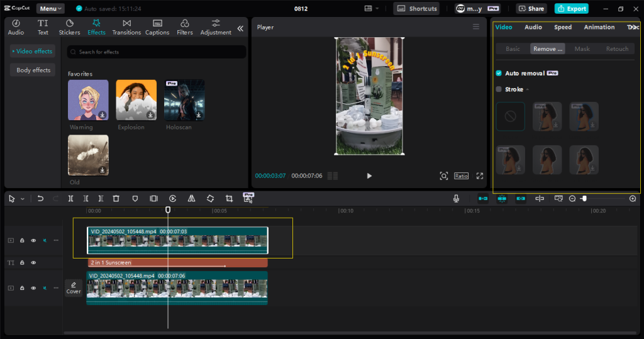Click the Crop tool icon
Screen dimensions: 644x339
pos(229,199)
